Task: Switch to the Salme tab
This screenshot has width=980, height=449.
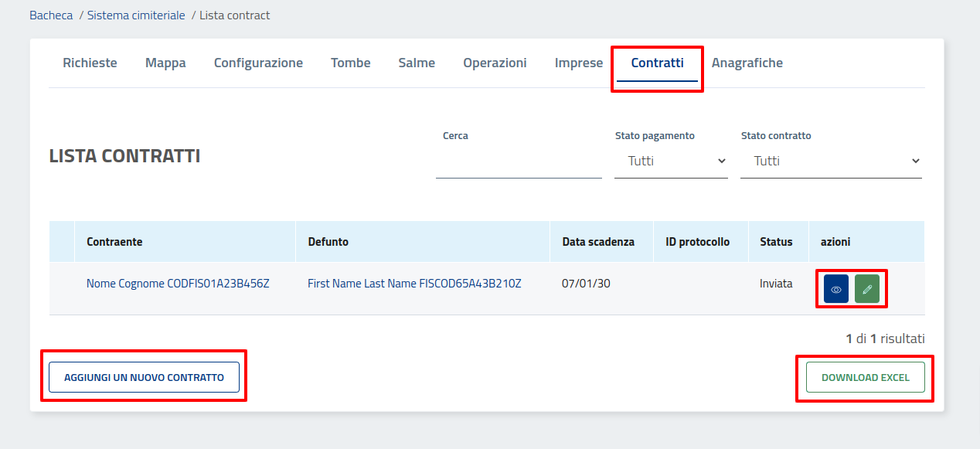Action: click(417, 63)
